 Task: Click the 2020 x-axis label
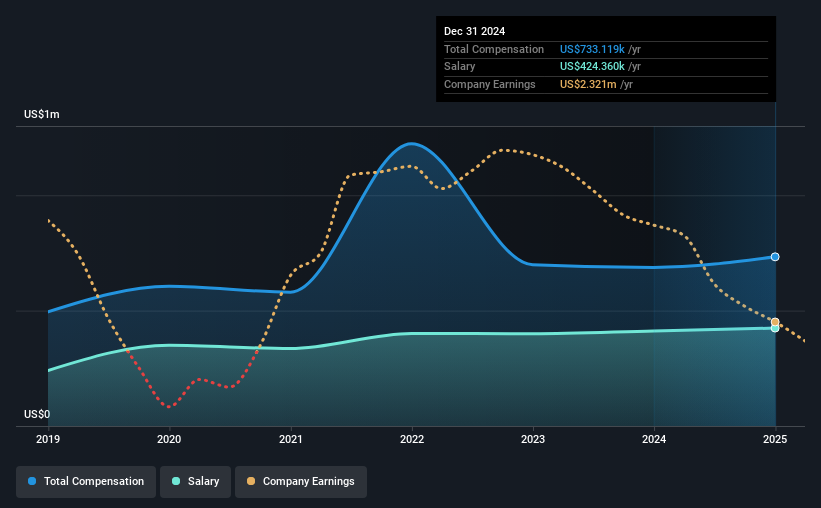coord(169,439)
